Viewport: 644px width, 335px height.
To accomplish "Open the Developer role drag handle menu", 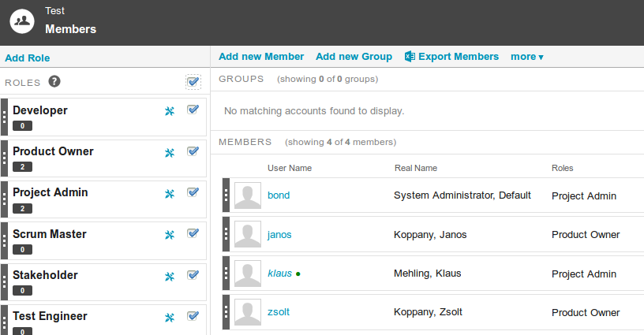I will tap(4, 117).
